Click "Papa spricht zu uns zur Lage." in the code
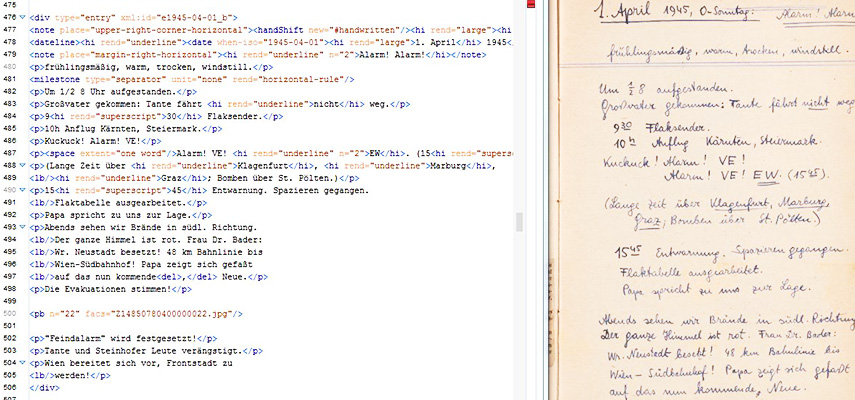Screen dimensions: 855x400 click(117, 215)
